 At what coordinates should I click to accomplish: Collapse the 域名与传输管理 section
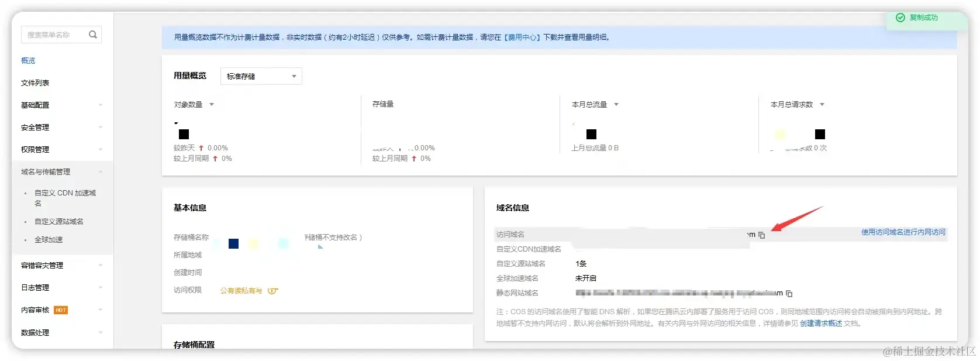coord(61,171)
